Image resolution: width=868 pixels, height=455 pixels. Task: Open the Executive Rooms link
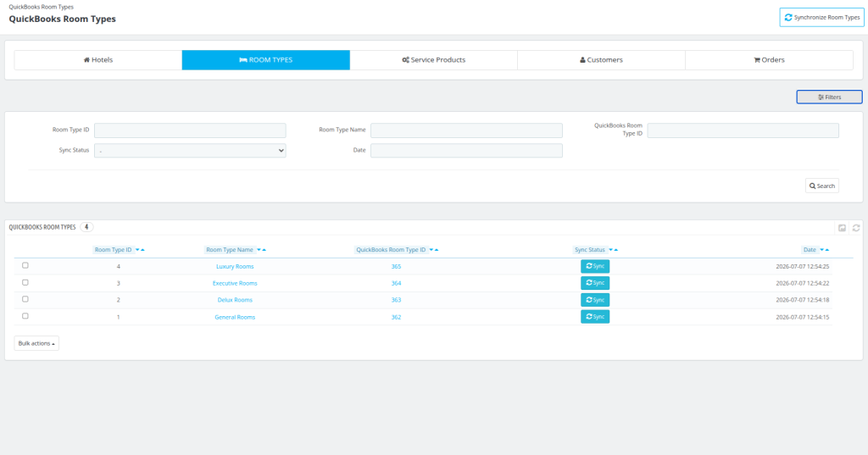pyautogui.click(x=235, y=283)
